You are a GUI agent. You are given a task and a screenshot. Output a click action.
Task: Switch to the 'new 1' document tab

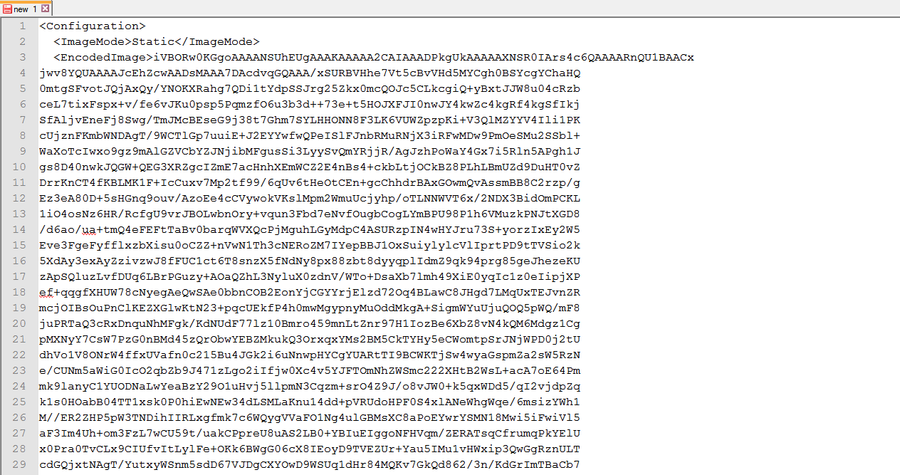(x=26, y=9)
